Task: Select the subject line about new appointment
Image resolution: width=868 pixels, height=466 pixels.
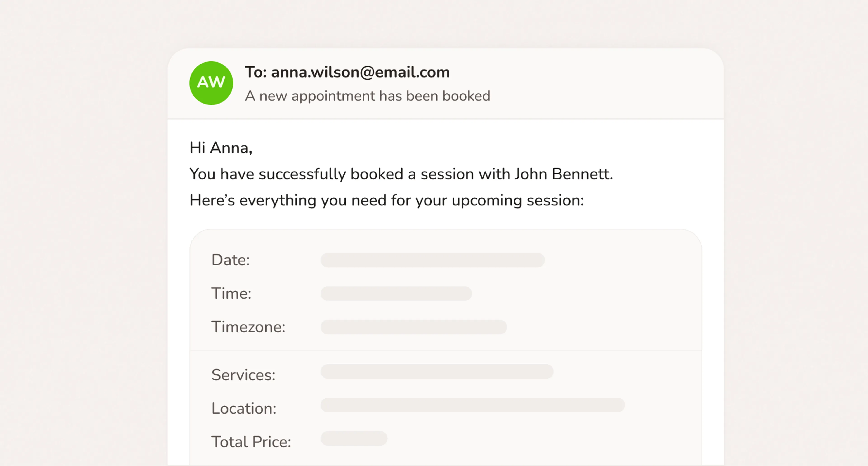Action: point(367,96)
